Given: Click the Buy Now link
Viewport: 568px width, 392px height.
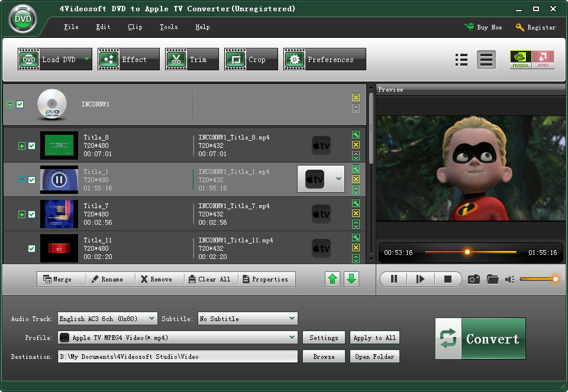Looking at the screenshot, I should [x=483, y=27].
